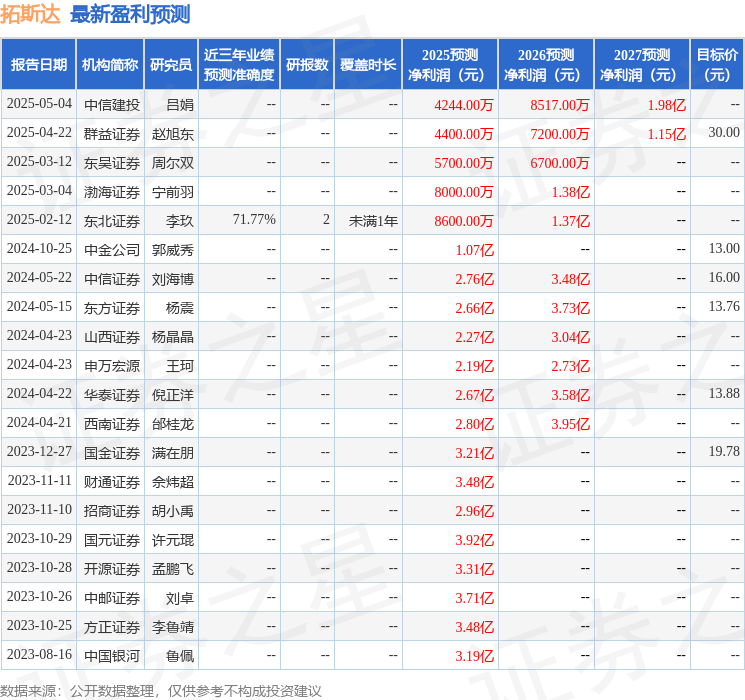Select institution 国元证券

[112, 540]
